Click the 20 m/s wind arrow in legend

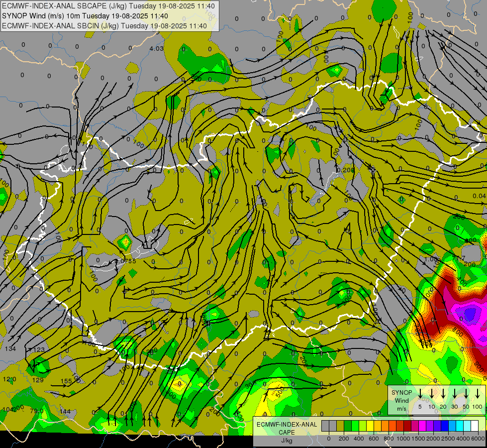point(443,393)
